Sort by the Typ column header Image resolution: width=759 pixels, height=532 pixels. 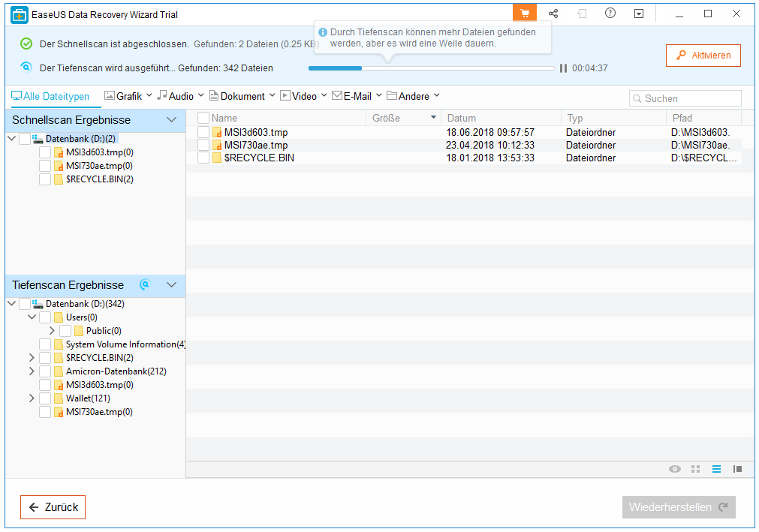[x=614, y=118]
